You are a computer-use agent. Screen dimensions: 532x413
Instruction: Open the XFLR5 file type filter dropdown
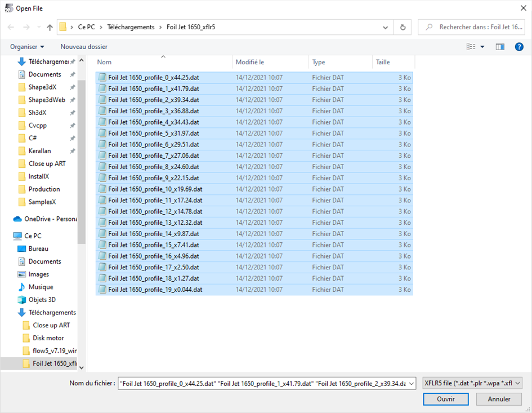[472, 383]
